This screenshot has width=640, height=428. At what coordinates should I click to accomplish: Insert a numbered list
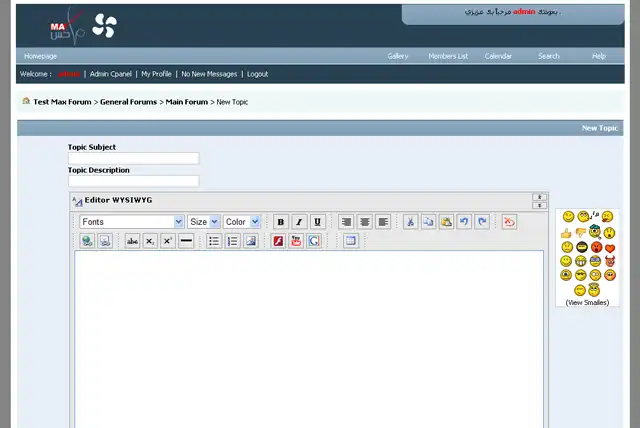[x=232, y=241]
